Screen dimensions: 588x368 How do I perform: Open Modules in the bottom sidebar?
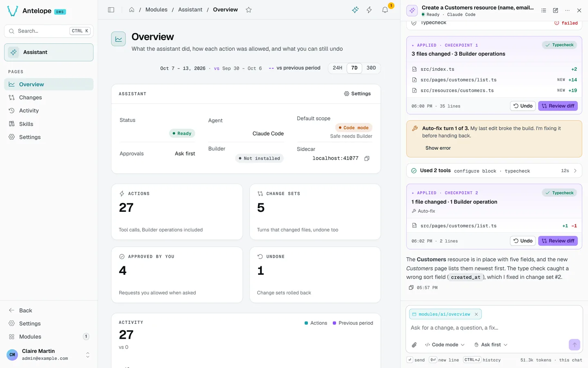pos(49,337)
